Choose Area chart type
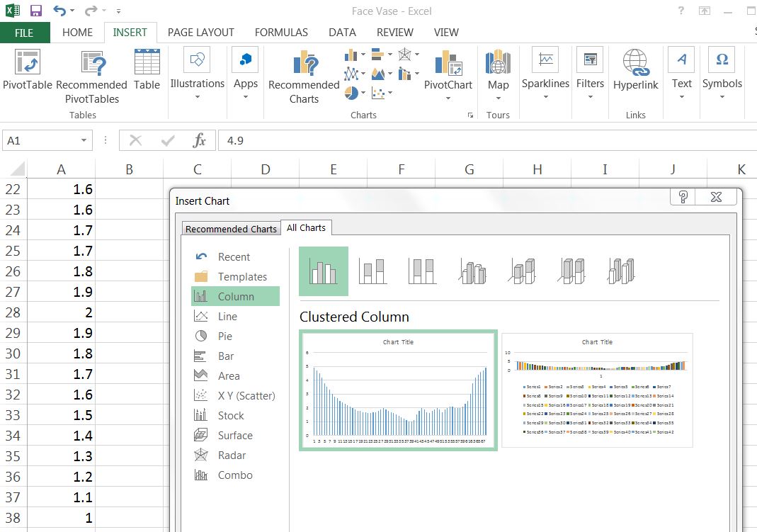The width and height of the screenshot is (757, 532). tap(235, 375)
